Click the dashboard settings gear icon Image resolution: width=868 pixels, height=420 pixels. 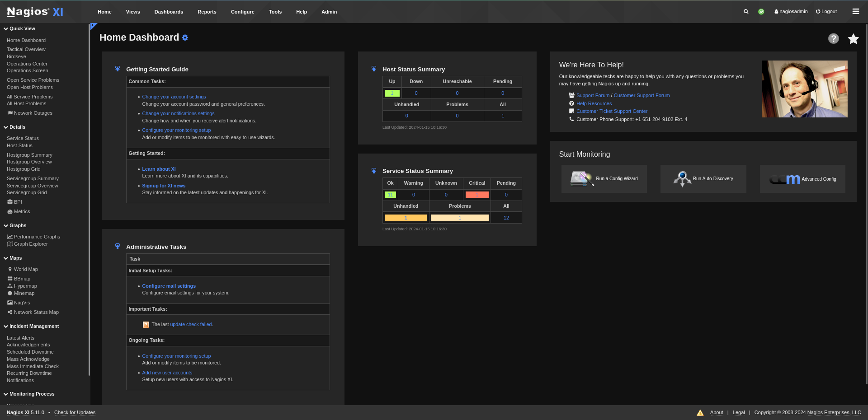(x=185, y=38)
